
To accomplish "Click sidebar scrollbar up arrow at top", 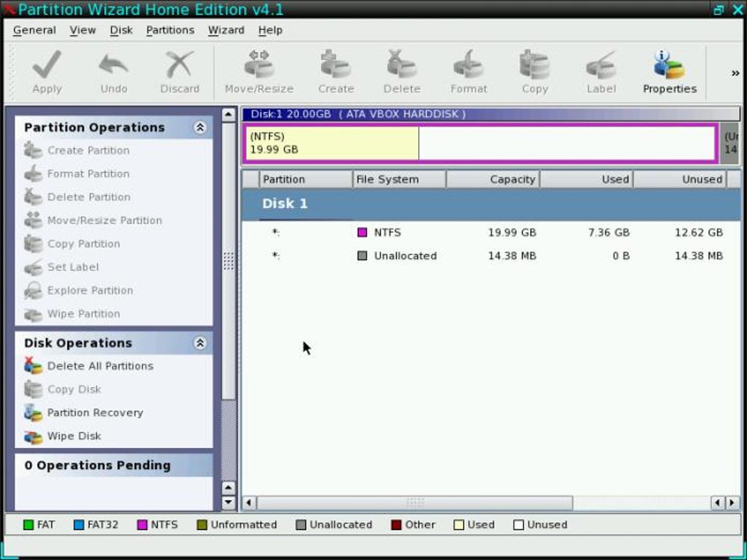I will (228, 115).
